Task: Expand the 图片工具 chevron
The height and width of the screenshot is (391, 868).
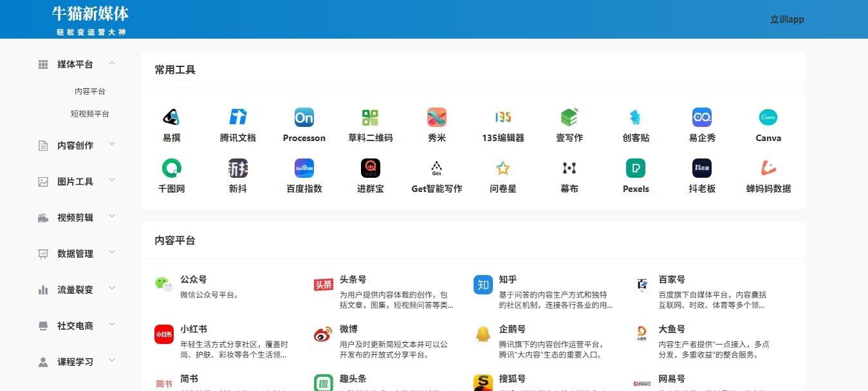Action: coord(112,180)
